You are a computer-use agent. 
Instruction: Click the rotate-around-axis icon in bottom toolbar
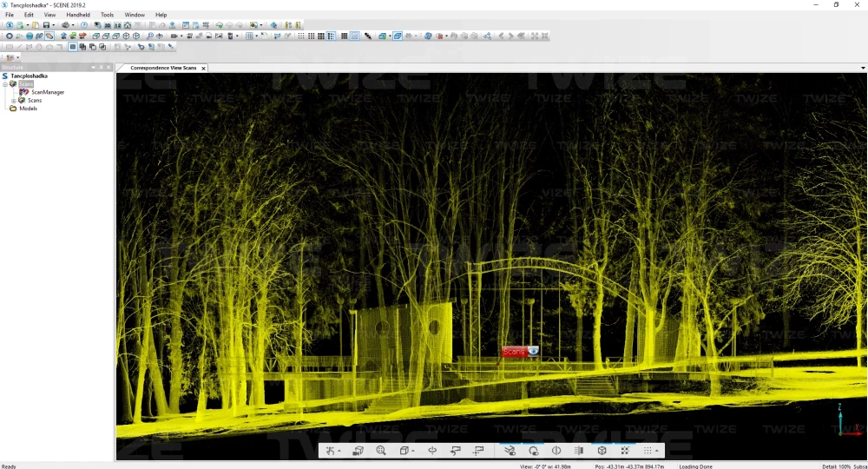click(x=432, y=451)
